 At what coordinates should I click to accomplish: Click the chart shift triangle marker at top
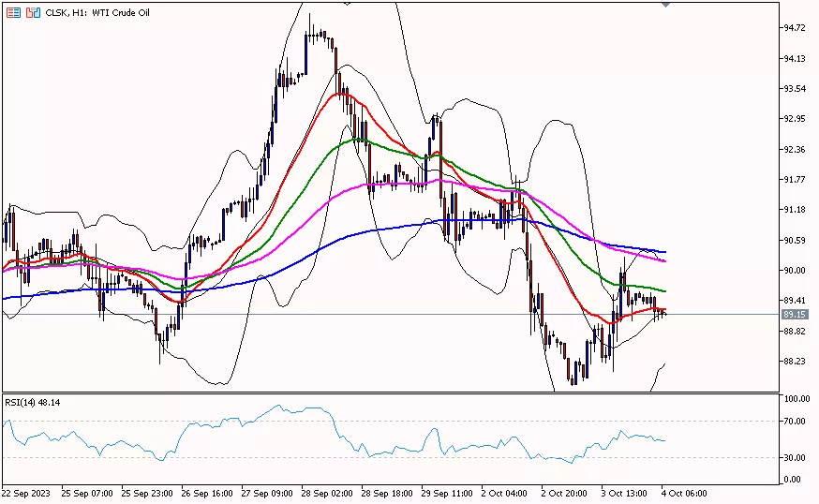click(x=665, y=5)
